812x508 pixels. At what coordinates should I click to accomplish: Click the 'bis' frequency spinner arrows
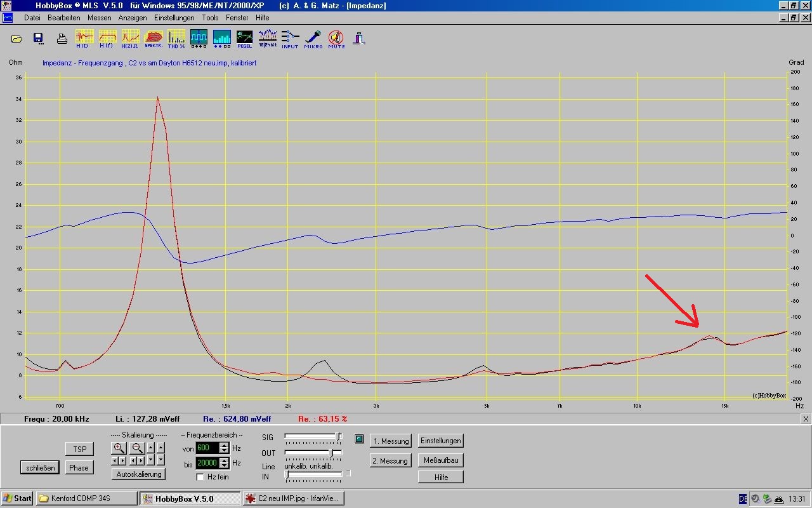(x=224, y=463)
